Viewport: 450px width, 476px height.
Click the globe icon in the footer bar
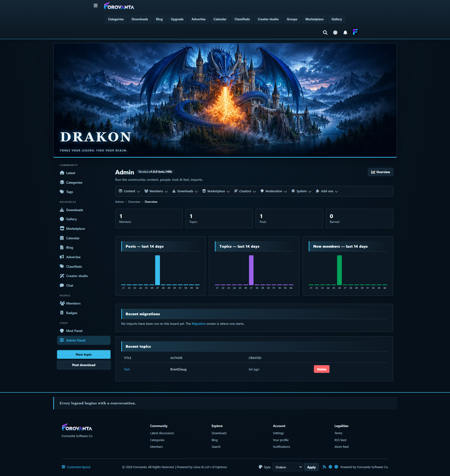tap(336, 467)
